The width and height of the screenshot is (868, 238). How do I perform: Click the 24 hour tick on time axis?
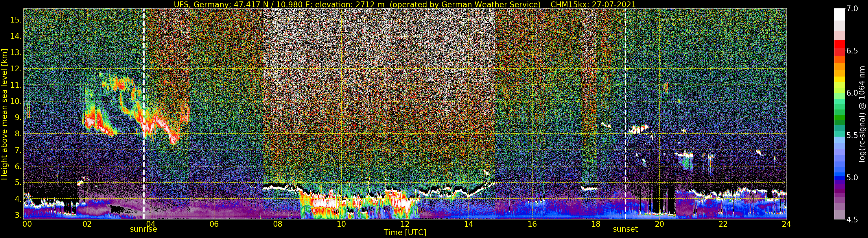click(786, 224)
